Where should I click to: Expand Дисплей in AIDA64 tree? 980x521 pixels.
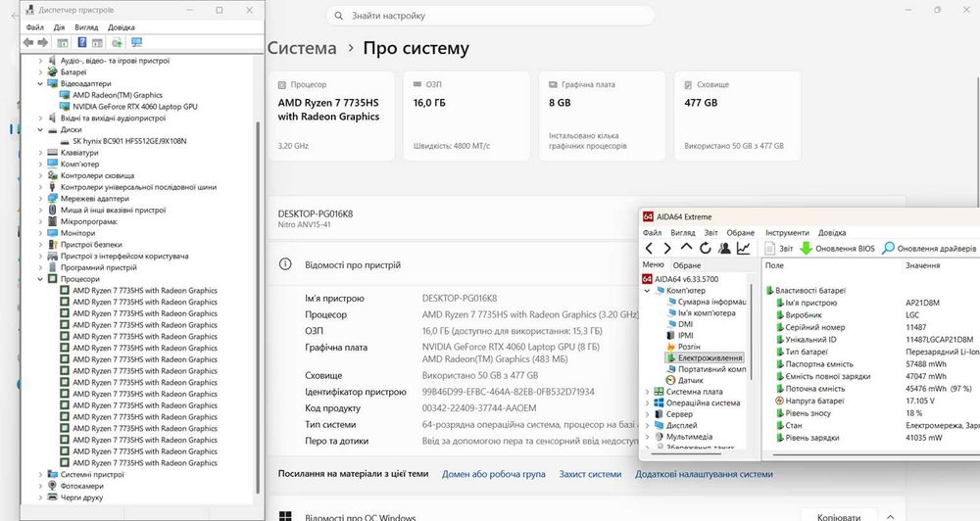[x=648, y=425]
